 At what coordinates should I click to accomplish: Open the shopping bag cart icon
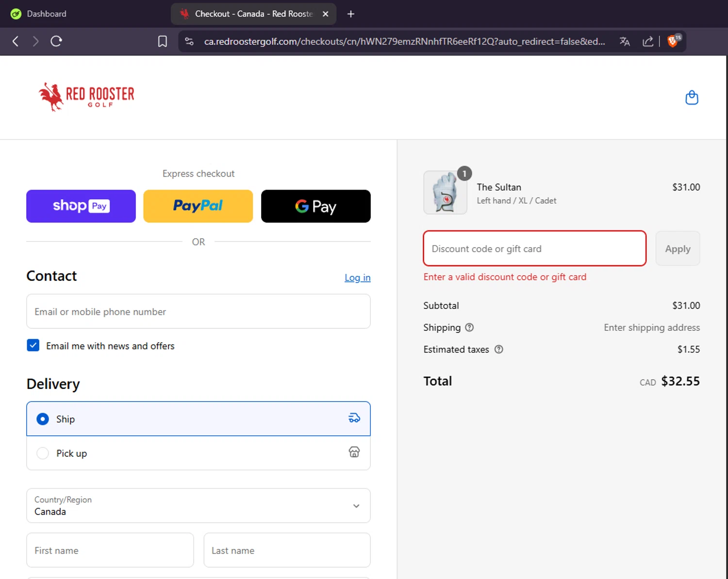[692, 97]
